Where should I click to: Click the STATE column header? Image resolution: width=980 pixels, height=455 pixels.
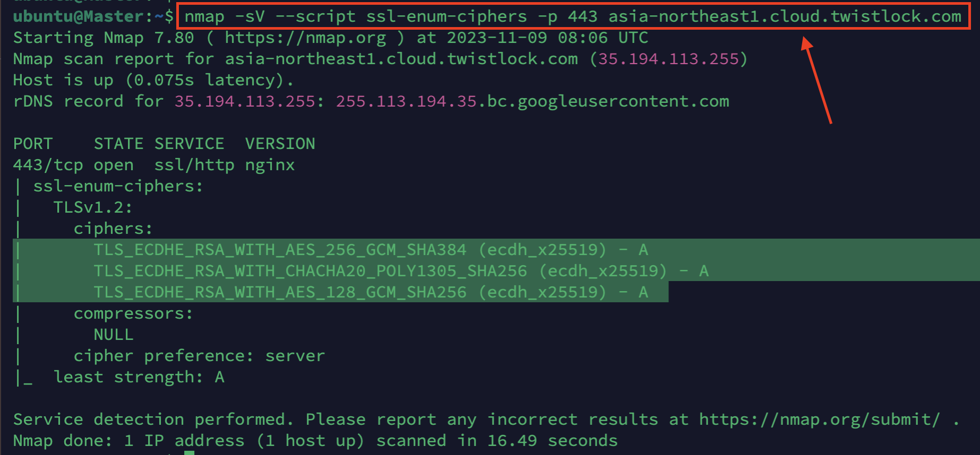coord(118,144)
